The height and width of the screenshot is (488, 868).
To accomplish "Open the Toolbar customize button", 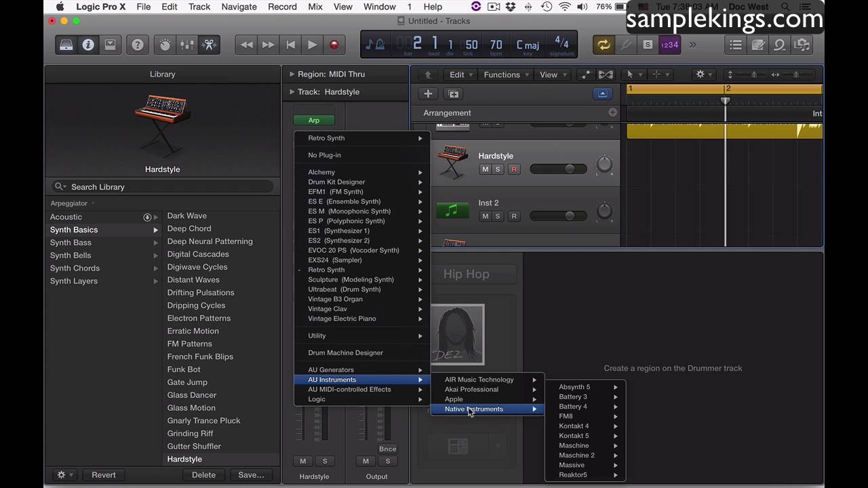I will (110, 45).
